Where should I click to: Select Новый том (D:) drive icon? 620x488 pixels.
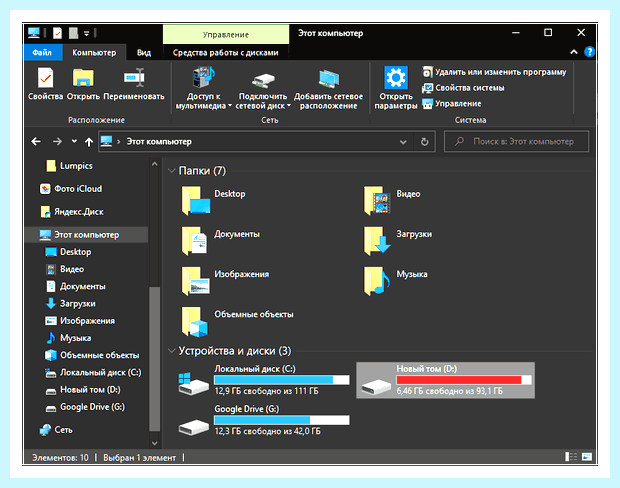coord(376,387)
